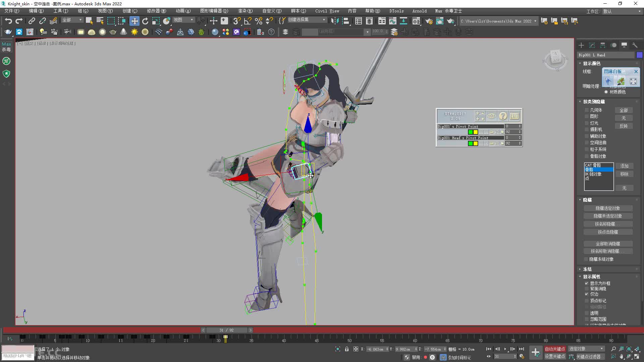
Task: Choose the rectangular selection region icon
Action: click(x=111, y=21)
